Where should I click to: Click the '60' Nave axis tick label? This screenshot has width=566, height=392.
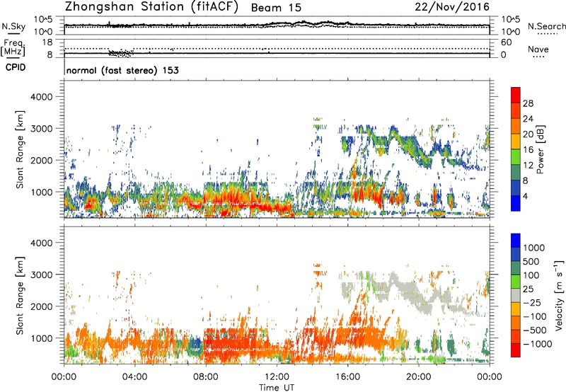point(506,42)
